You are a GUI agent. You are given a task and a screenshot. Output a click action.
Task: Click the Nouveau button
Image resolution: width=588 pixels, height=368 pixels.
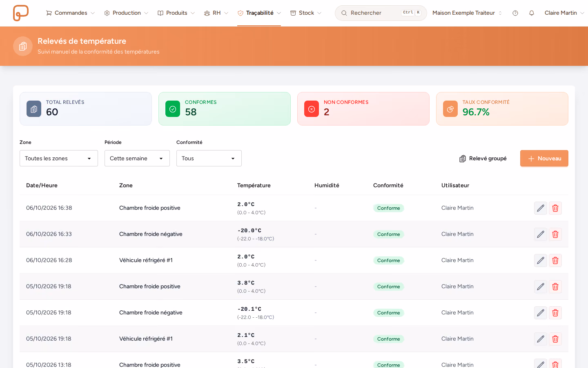[544, 158]
